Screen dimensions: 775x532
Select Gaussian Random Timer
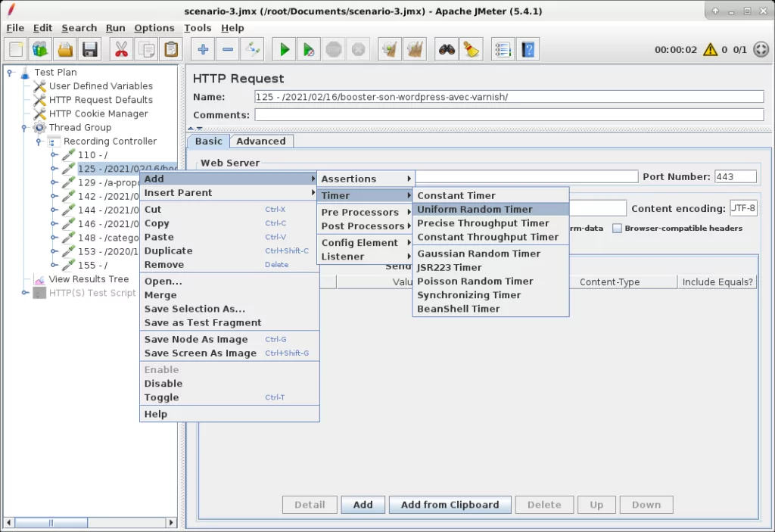pos(490,254)
